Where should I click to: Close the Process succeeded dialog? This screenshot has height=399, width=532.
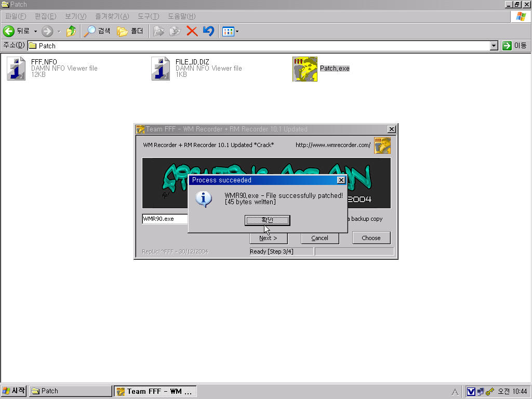pyautogui.click(x=341, y=180)
